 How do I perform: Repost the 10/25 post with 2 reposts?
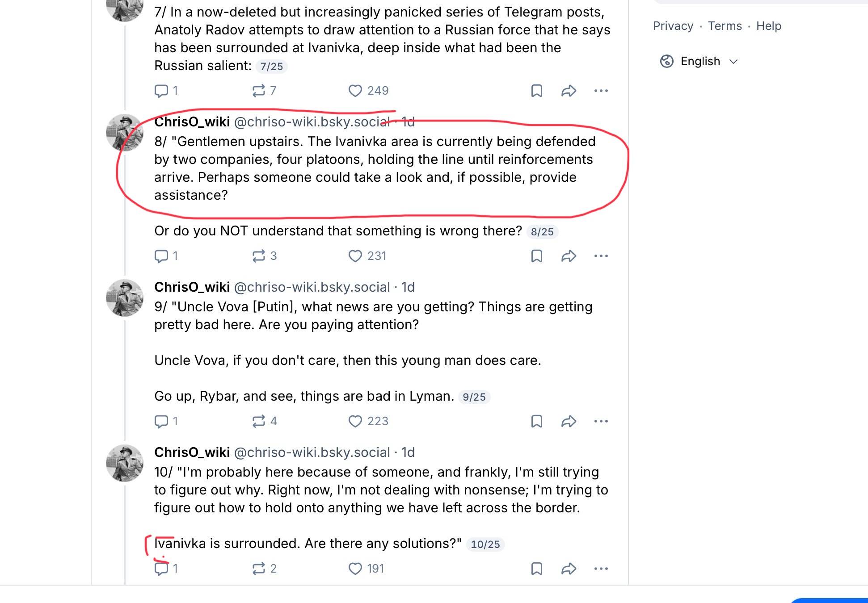[264, 569]
